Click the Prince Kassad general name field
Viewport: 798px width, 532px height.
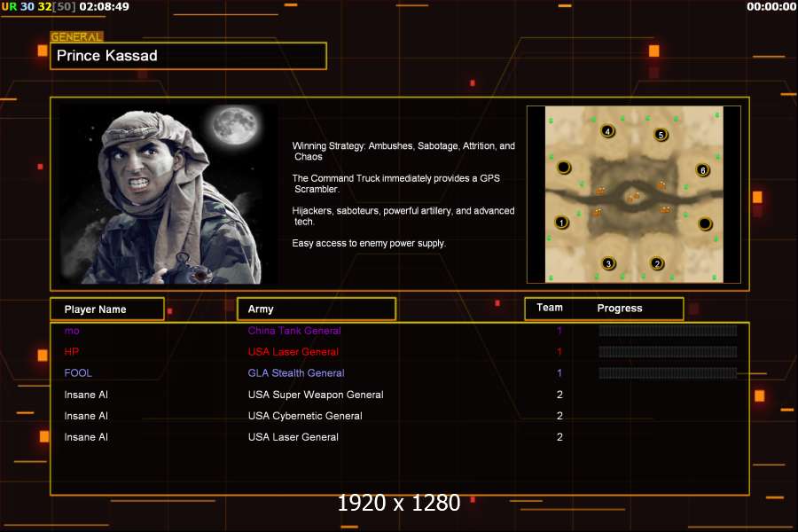point(188,56)
